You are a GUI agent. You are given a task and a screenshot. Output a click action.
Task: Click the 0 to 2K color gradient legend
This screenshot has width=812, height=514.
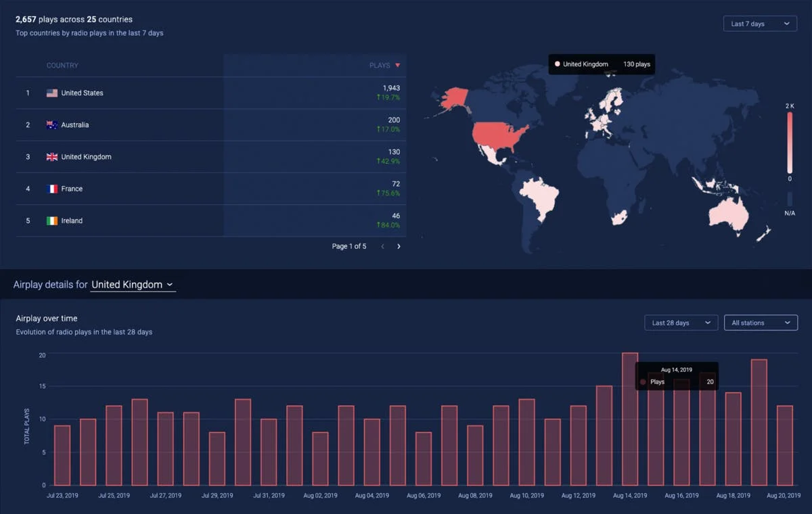[x=789, y=143]
